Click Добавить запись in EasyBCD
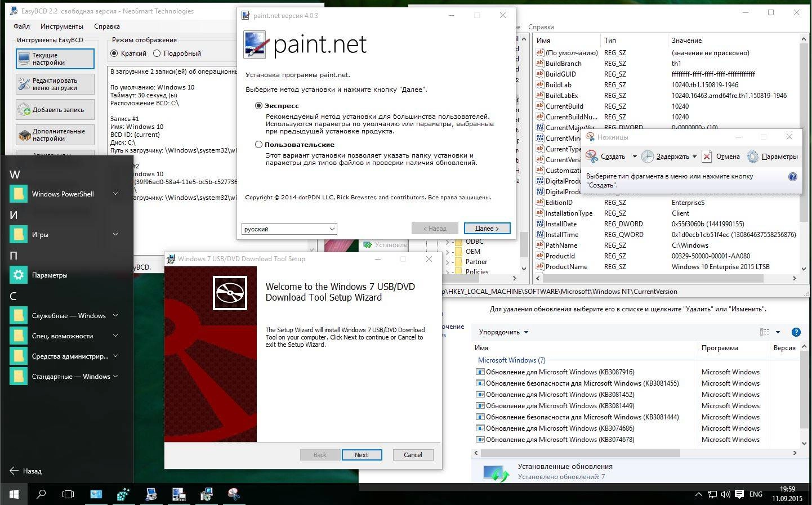Image resolution: width=812 pixels, height=505 pixels. tap(55, 110)
